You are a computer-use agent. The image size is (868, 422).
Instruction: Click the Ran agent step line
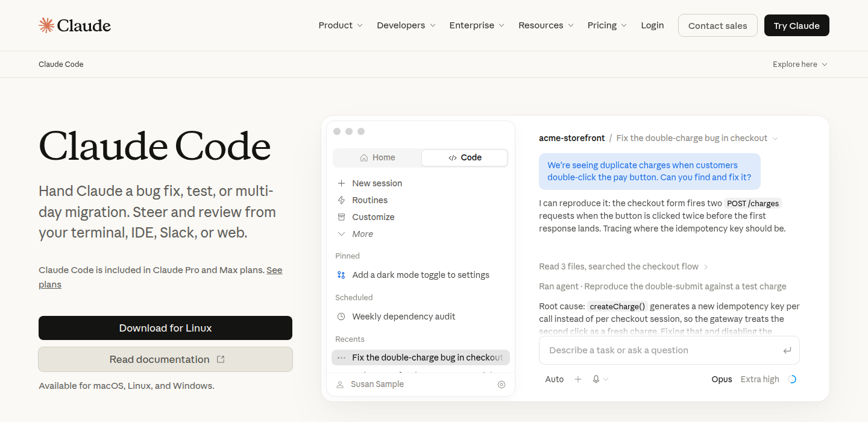point(662,286)
